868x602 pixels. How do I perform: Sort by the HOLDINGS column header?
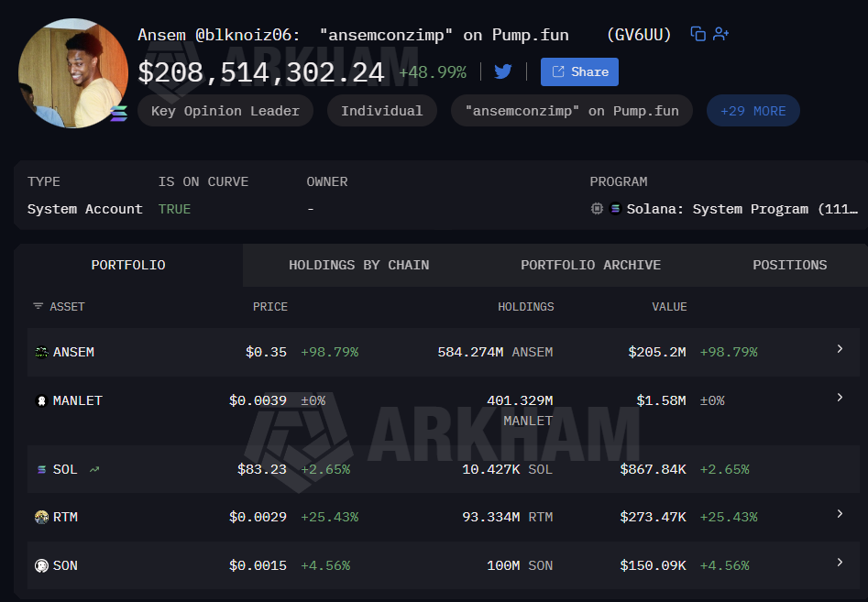[525, 307]
